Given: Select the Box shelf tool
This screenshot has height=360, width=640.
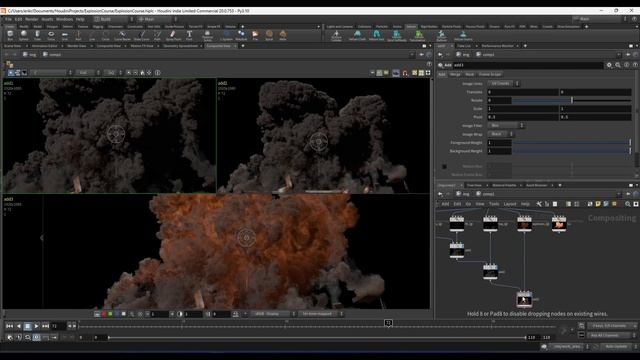Looking at the screenshot, I should coord(10,35).
